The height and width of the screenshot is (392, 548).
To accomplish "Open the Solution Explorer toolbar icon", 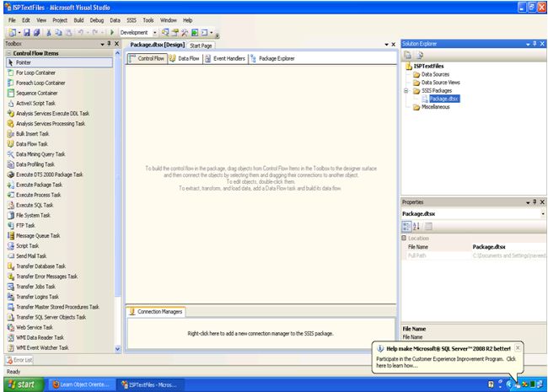I will point(165,33).
